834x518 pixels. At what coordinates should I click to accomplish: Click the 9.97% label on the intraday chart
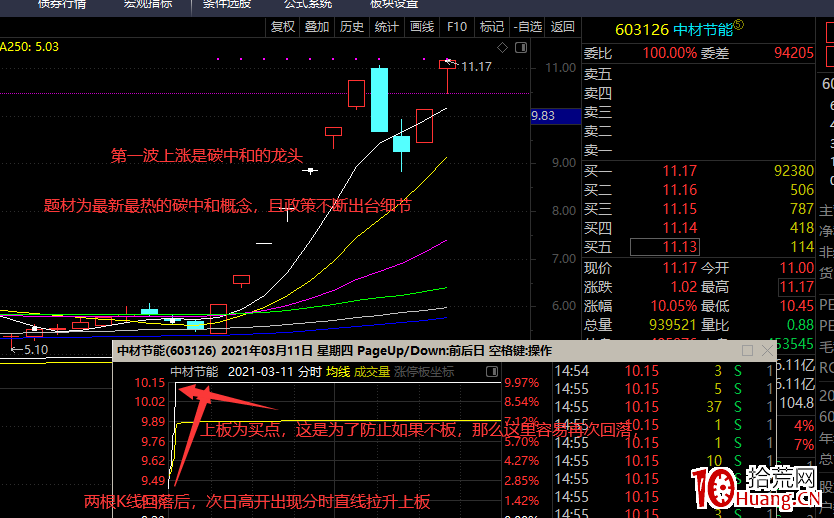click(521, 382)
